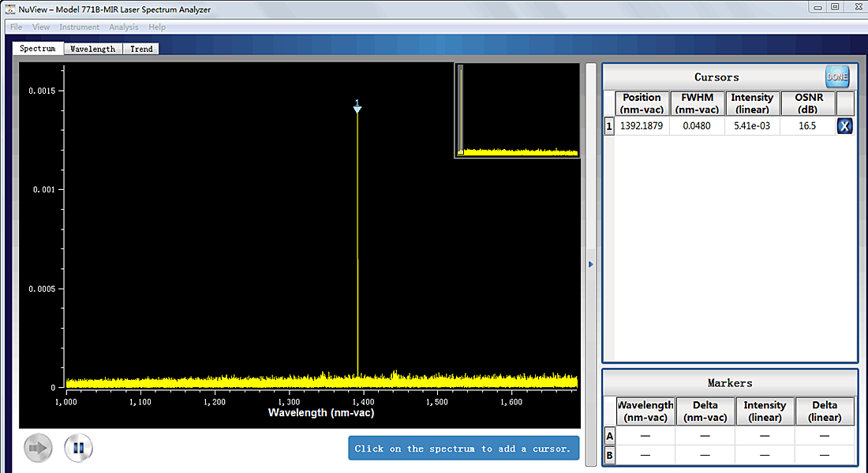Select marker row A in Markers table

pos(609,436)
